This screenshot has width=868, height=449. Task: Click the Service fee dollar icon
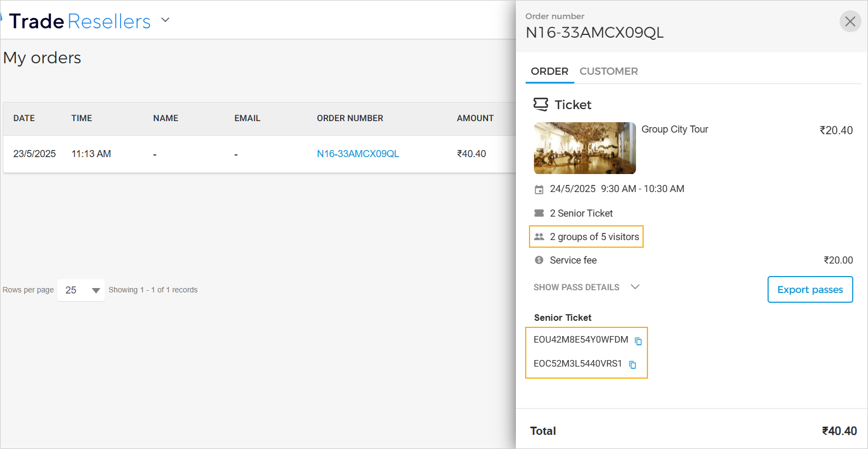coord(539,260)
